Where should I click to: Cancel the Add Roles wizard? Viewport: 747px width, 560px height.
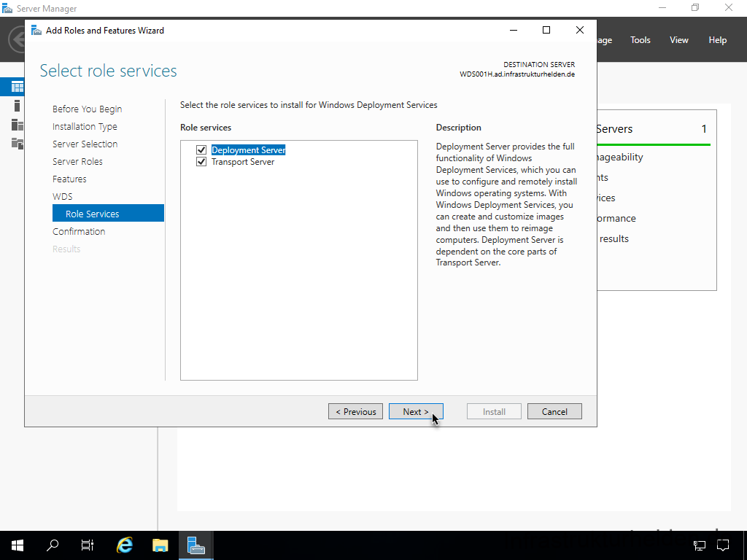point(554,411)
